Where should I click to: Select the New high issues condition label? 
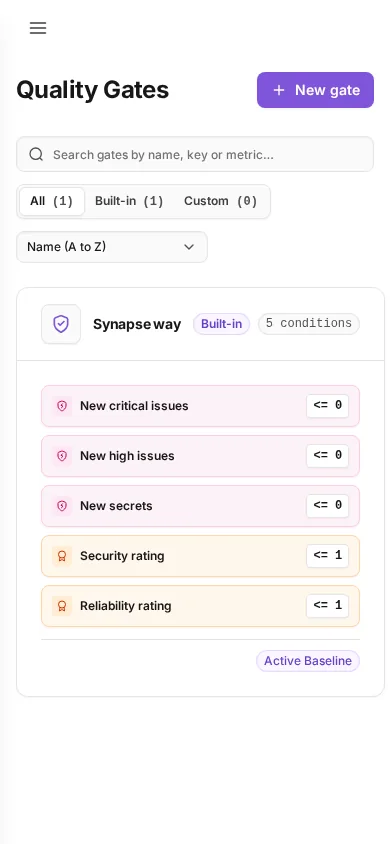pos(127,456)
